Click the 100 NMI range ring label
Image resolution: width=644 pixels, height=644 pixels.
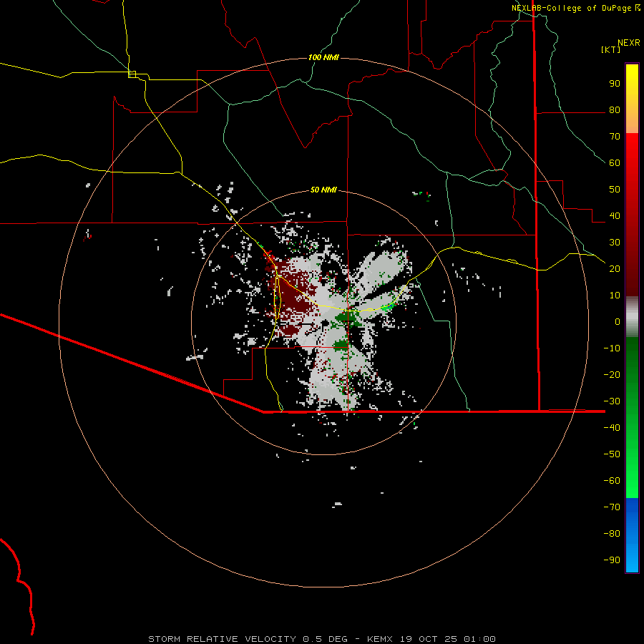[x=323, y=57]
